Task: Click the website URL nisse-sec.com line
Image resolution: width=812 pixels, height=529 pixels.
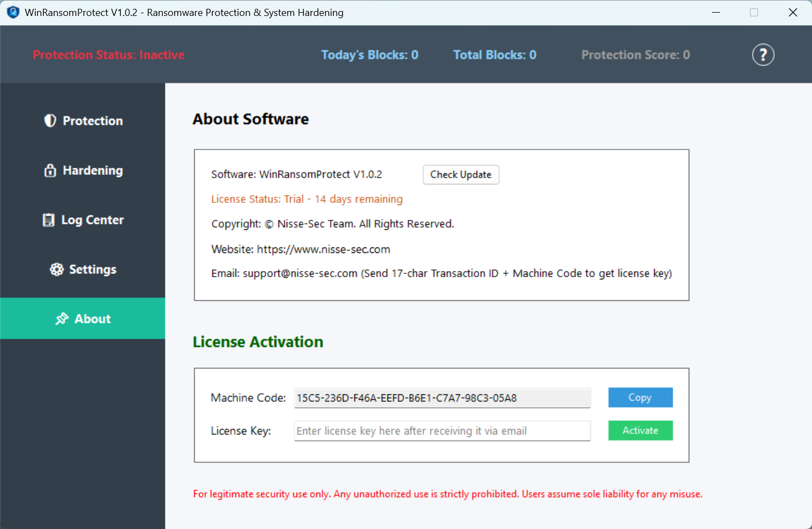Action: pyautogui.click(x=301, y=249)
